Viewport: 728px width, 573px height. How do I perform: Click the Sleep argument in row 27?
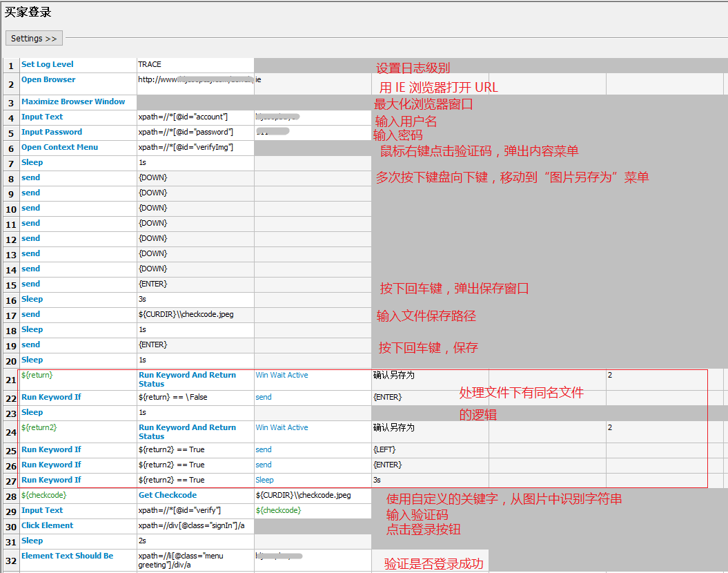313,480
